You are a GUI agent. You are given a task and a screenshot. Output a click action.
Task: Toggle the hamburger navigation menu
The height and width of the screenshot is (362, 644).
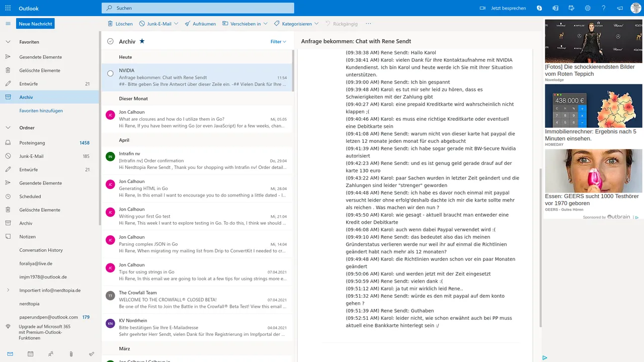click(8, 24)
